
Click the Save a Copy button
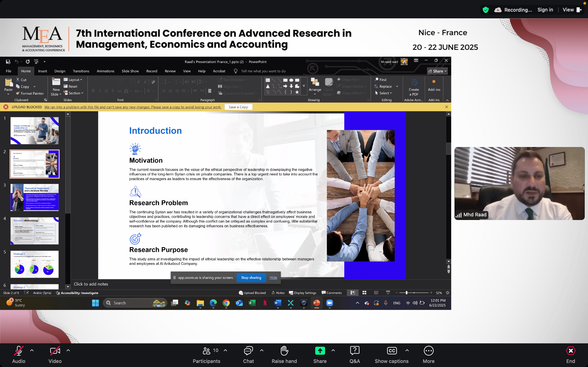[x=238, y=107]
